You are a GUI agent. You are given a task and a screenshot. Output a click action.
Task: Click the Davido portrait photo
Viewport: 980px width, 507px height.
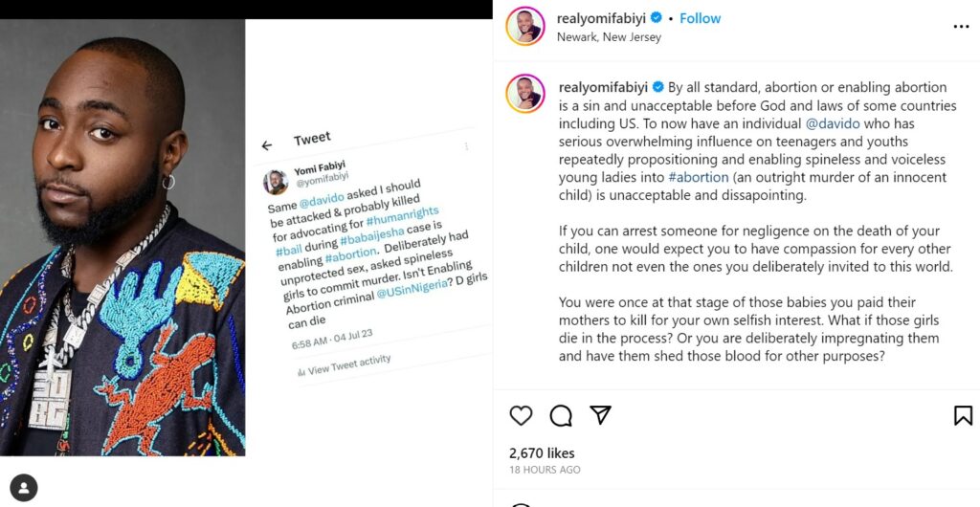click(122, 237)
